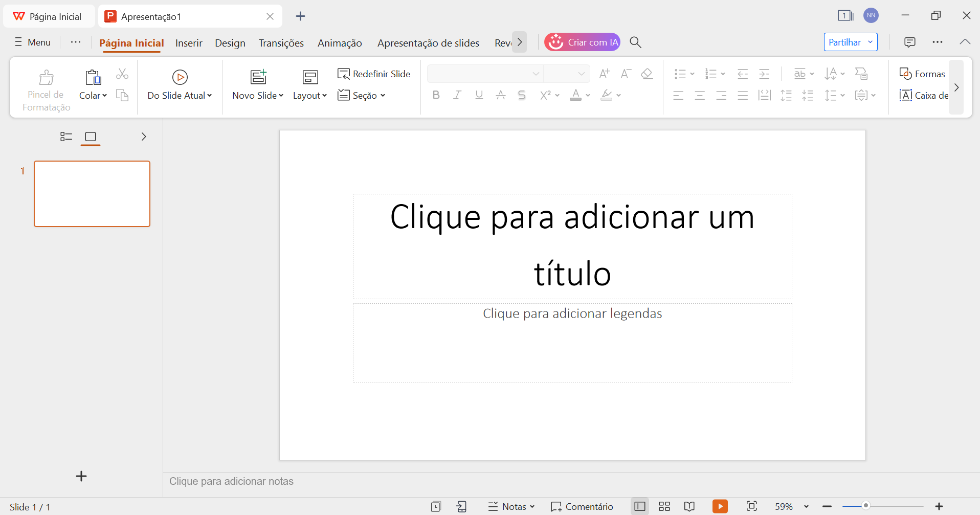Expand the Partilhar dropdown

click(870, 42)
